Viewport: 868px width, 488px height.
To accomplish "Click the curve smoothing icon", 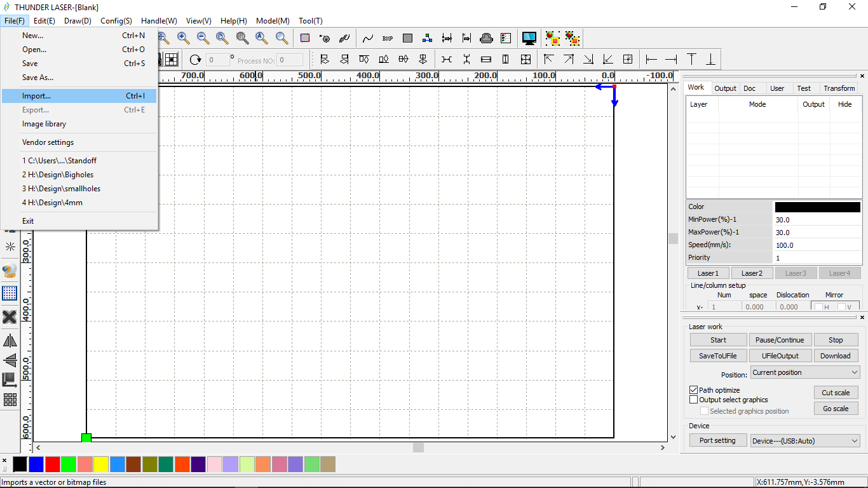I will (x=368, y=38).
